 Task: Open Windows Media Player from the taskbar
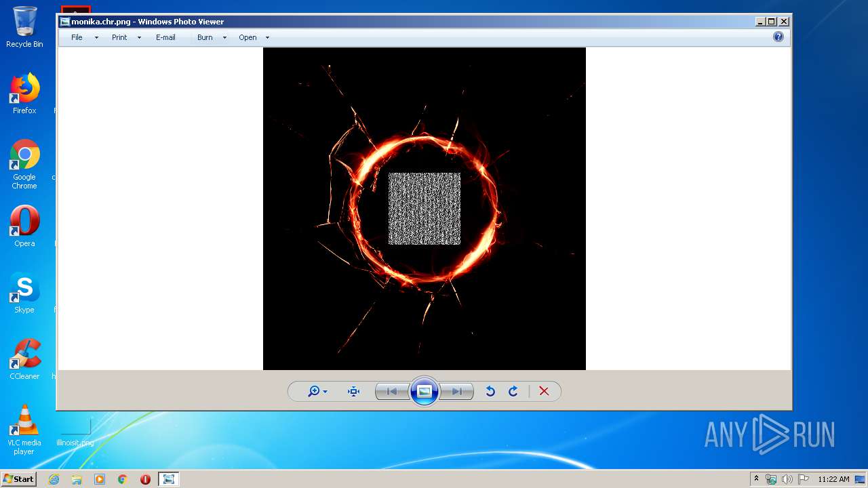coord(100,479)
